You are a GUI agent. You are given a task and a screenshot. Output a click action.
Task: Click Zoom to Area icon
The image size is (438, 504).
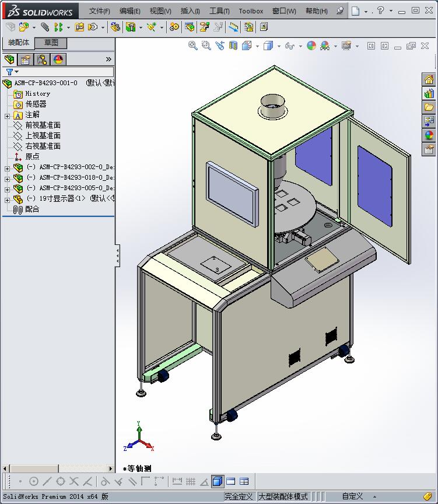[x=206, y=46]
